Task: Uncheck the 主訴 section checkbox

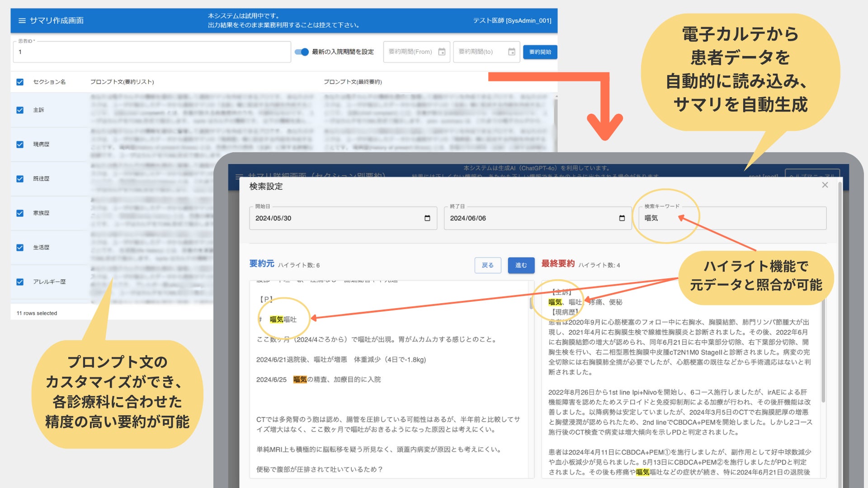Action: (x=20, y=110)
